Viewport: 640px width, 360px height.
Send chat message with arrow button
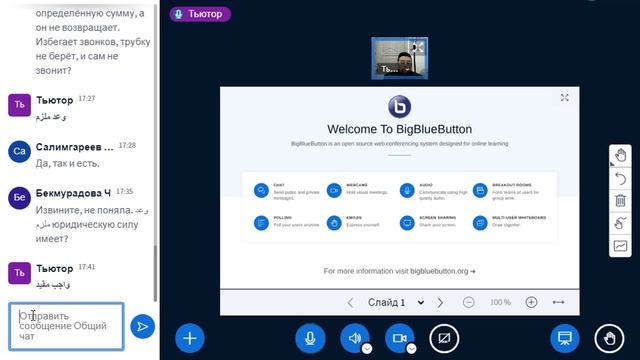142,327
